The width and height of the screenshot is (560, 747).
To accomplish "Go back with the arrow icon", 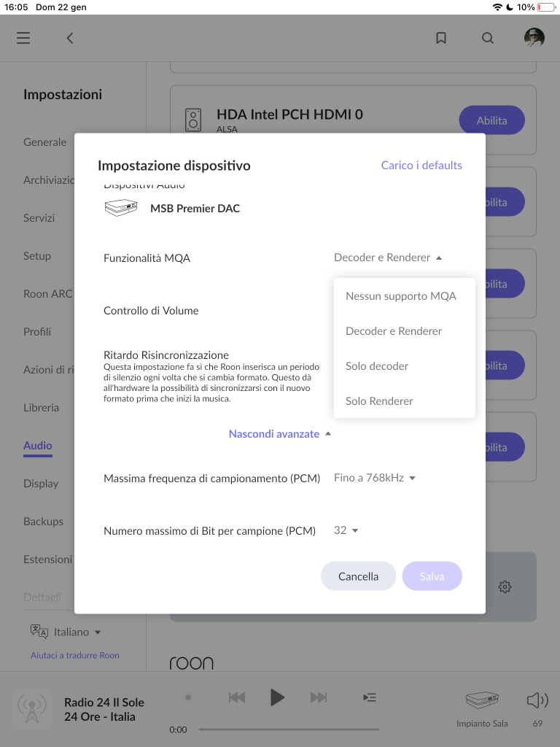I will point(69,38).
